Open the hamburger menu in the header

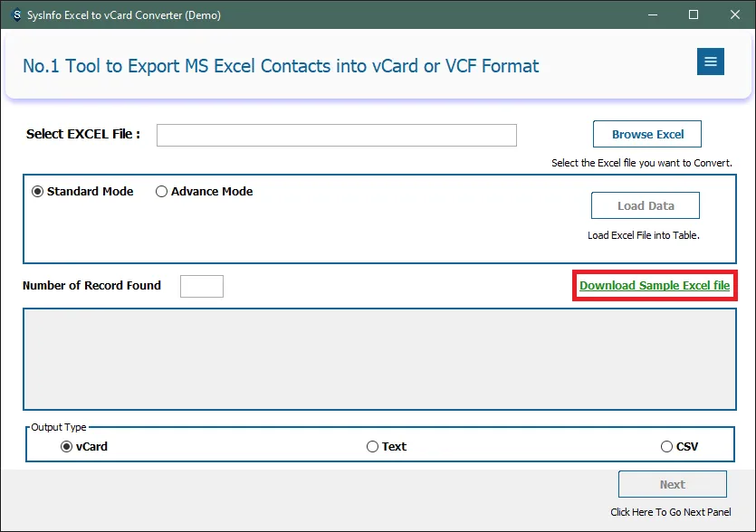(x=710, y=62)
